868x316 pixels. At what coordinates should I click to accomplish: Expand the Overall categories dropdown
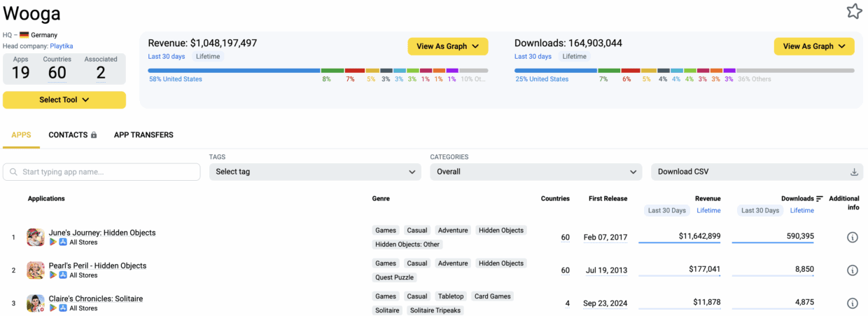click(x=535, y=172)
